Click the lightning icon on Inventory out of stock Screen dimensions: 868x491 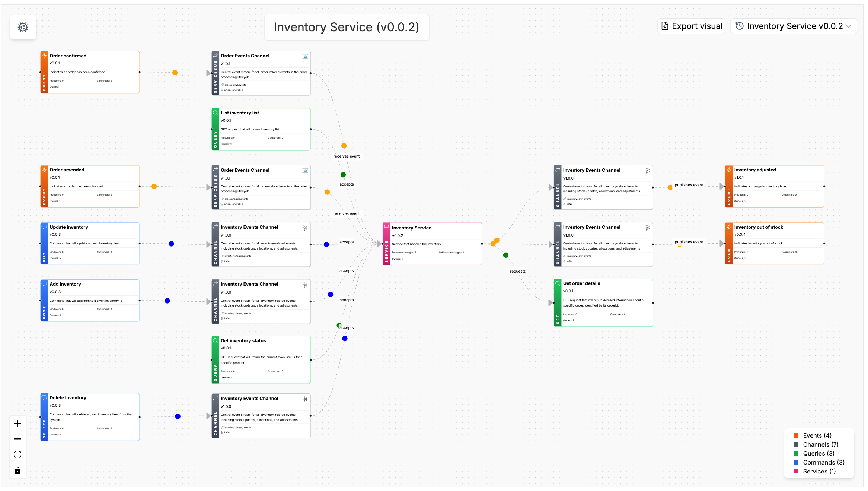728,227
